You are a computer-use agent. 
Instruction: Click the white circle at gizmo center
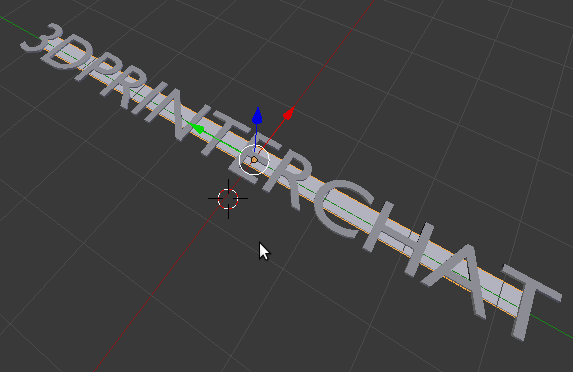click(254, 160)
